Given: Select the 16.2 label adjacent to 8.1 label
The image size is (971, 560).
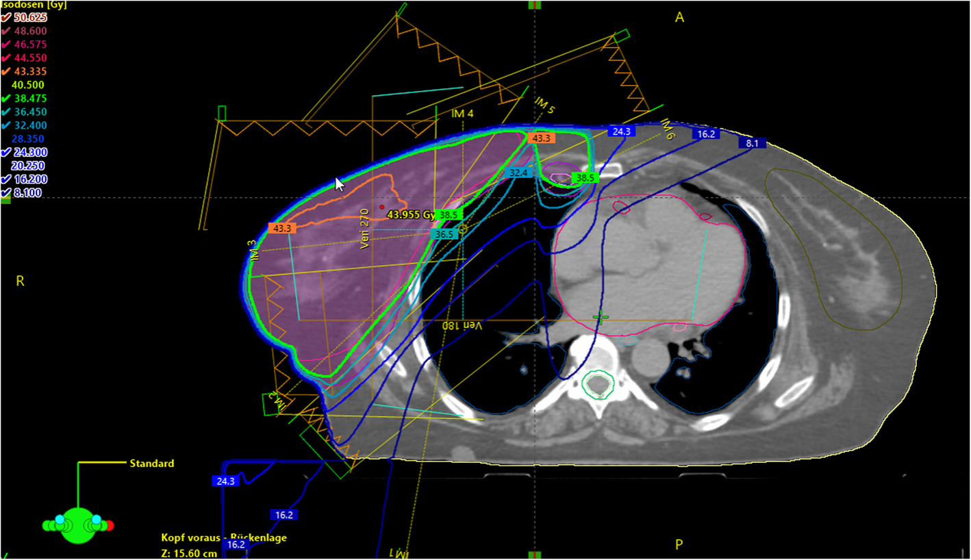Looking at the screenshot, I should (706, 134).
